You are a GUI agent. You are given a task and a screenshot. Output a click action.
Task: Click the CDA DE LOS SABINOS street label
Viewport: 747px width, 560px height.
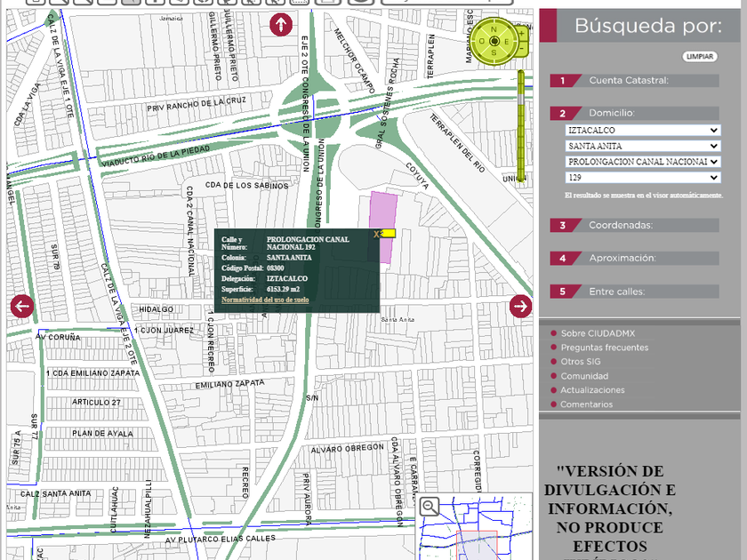pyautogui.click(x=247, y=185)
